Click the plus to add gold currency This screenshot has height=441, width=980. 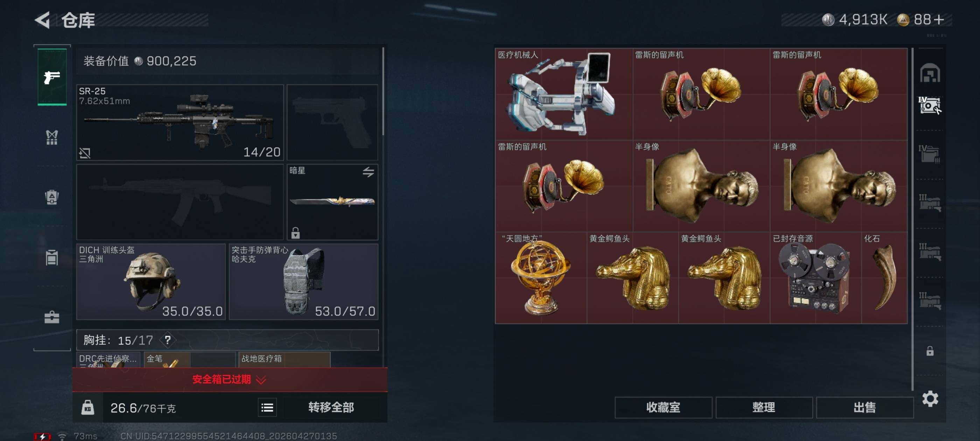pos(939,20)
